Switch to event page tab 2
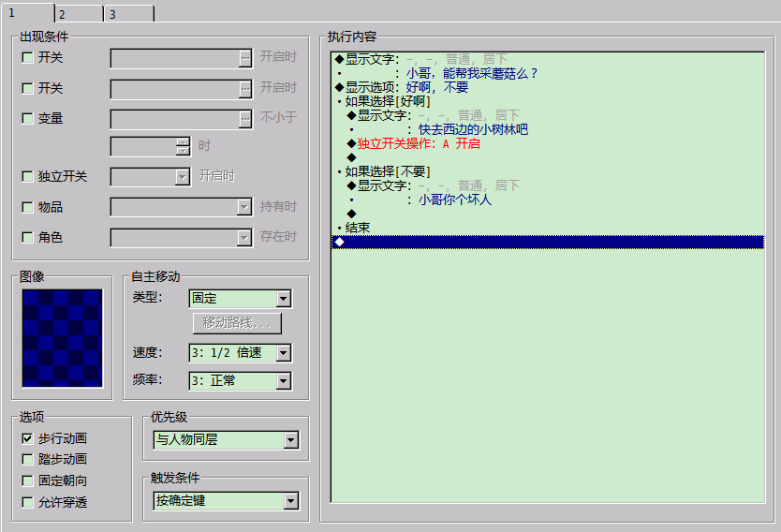This screenshot has height=532, width=781. pyautogui.click(x=79, y=13)
